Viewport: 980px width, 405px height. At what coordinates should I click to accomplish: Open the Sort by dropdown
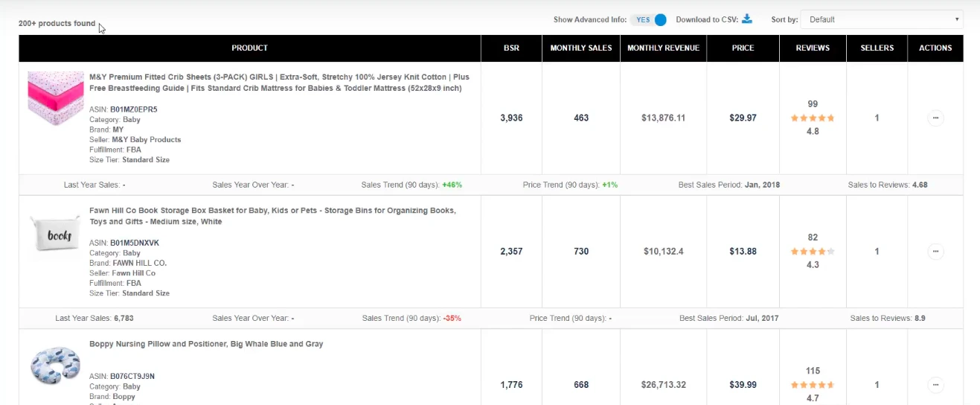(x=882, y=19)
